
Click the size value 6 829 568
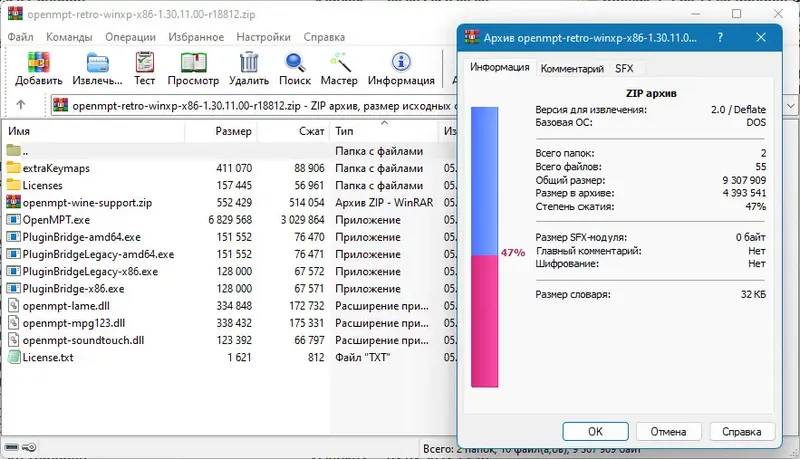tap(230, 220)
